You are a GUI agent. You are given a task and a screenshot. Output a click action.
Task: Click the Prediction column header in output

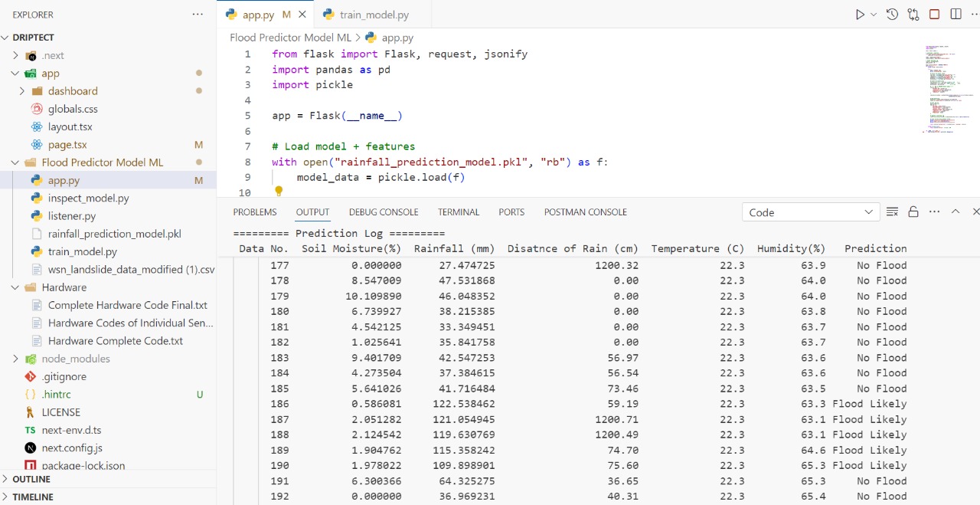tap(875, 248)
